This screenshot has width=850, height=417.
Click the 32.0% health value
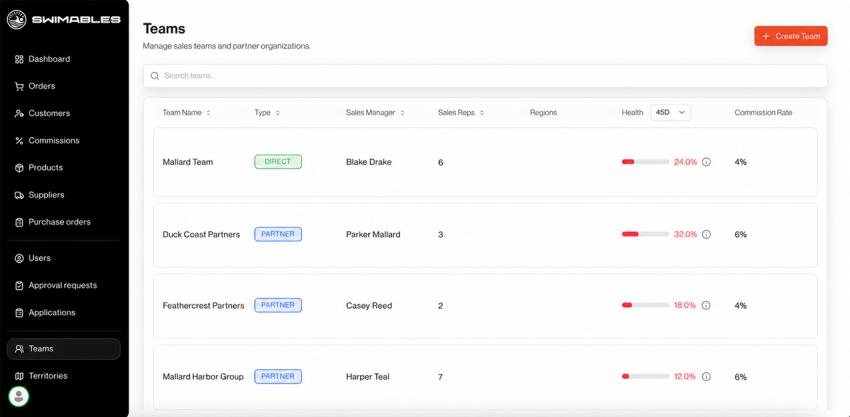coord(685,234)
